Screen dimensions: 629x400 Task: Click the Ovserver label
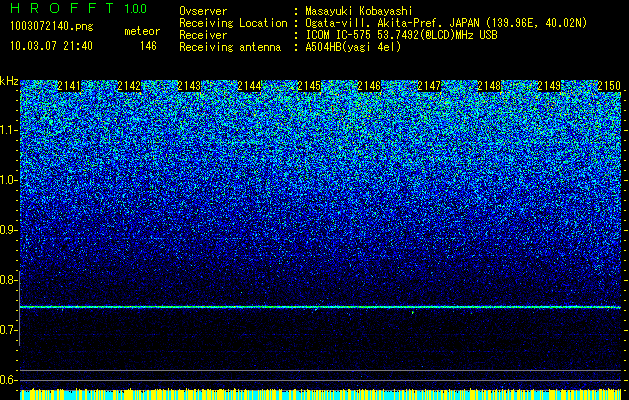point(203,11)
